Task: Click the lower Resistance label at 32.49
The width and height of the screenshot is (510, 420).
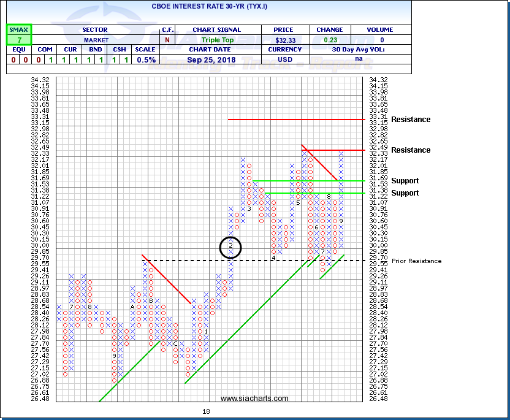Action: [411, 150]
